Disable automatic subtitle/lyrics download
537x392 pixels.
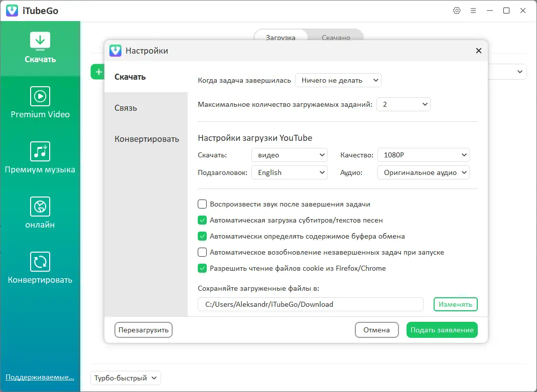pyautogui.click(x=202, y=220)
